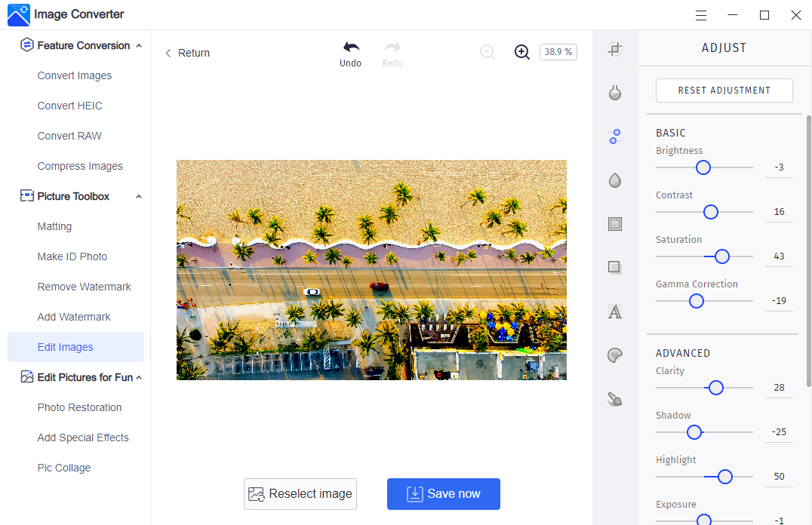Click the Save now button
This screenshot has height=525, width=812.
pos(444,494)
